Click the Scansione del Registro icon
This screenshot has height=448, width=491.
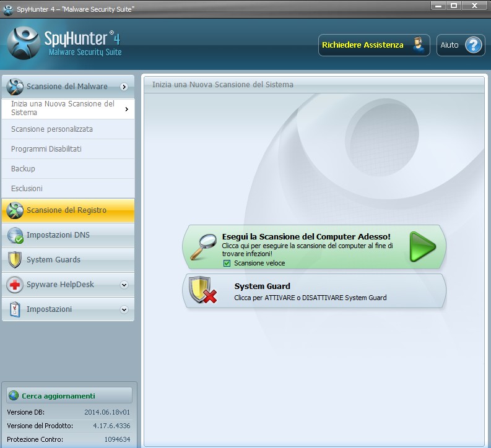coord(15,210)
